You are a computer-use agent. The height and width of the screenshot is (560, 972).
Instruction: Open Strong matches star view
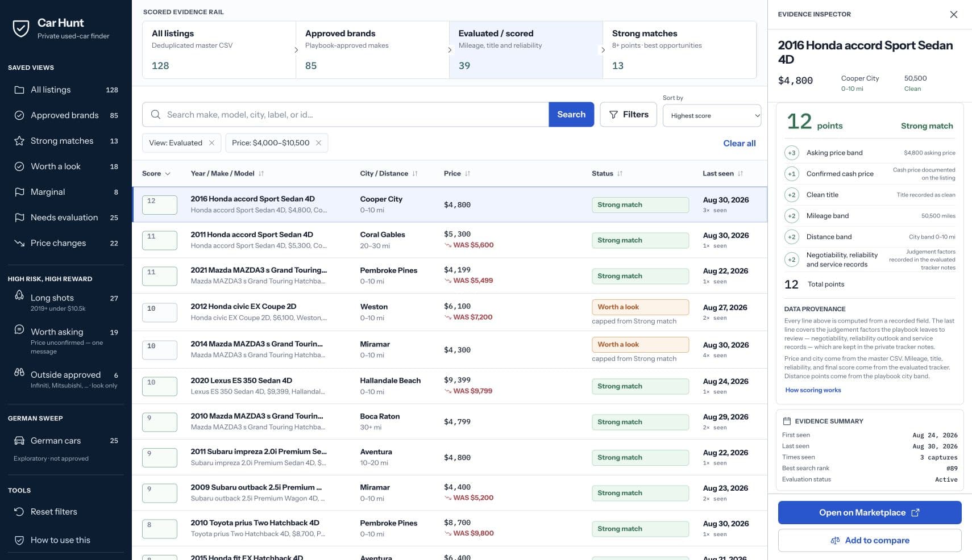pyautogui.click(x=66, y=141)
